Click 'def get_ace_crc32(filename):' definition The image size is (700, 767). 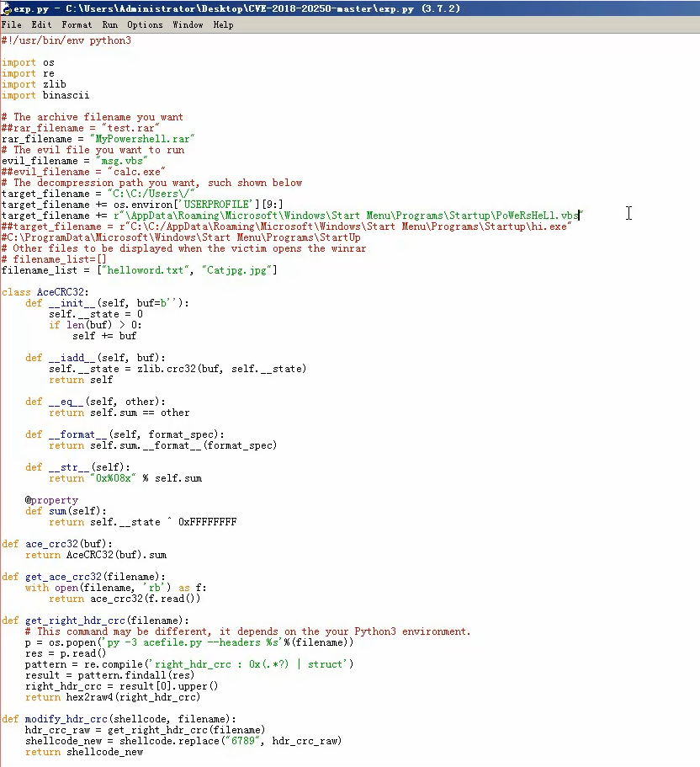pos(83,577)
